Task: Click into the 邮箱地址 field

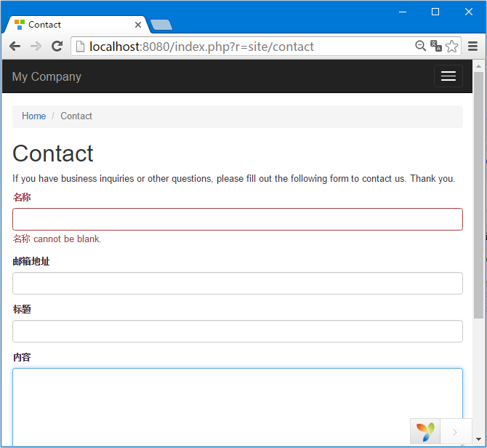Action: (x=238, y=284)
